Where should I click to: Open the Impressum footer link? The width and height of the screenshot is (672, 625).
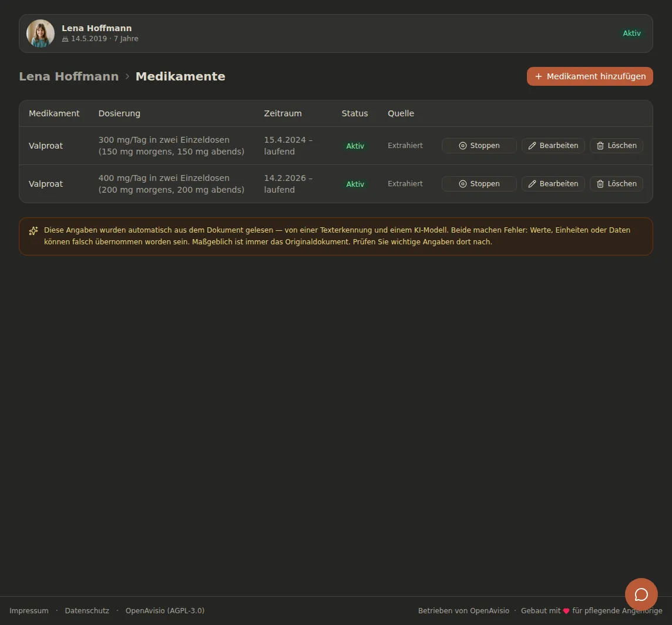pyautogui.click(x=29, y=611)
